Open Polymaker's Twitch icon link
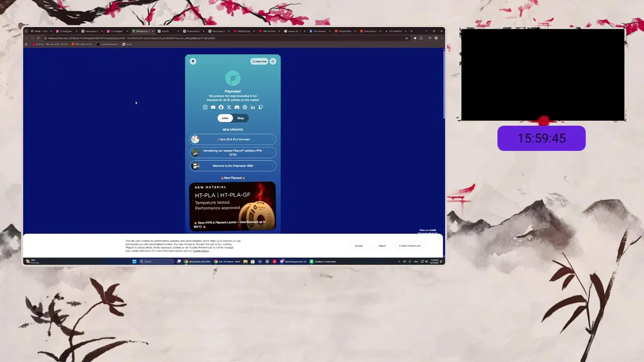 pos(260,107)
